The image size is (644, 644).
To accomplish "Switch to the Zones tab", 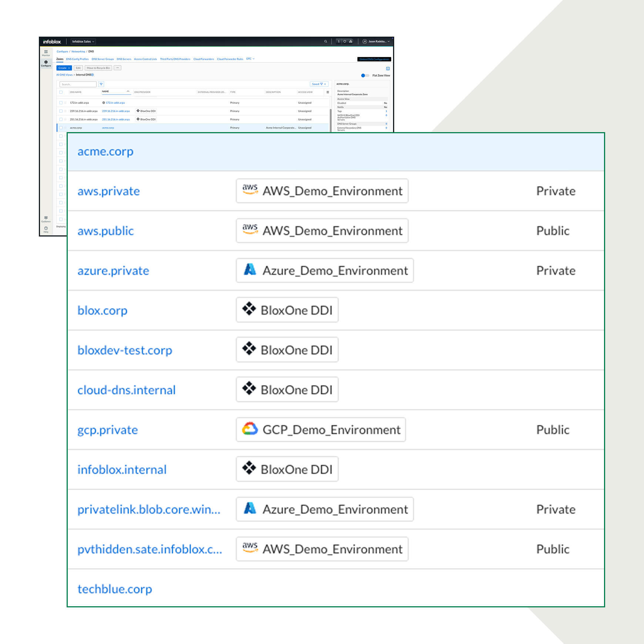I will (x=60, y=59).
